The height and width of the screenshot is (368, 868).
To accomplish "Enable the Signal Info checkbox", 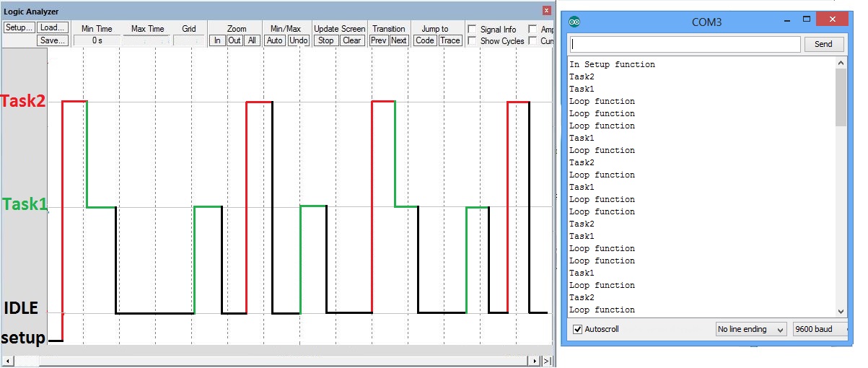I will 472,30.
